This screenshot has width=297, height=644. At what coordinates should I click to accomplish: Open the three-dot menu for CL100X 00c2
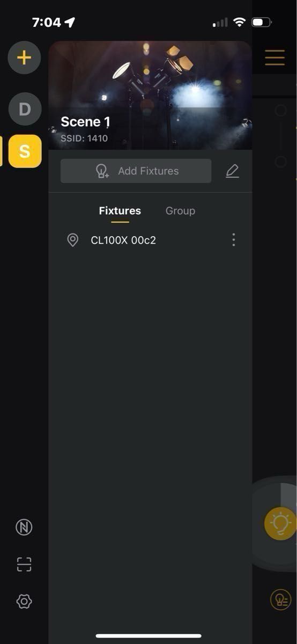[x=233, y=240]
